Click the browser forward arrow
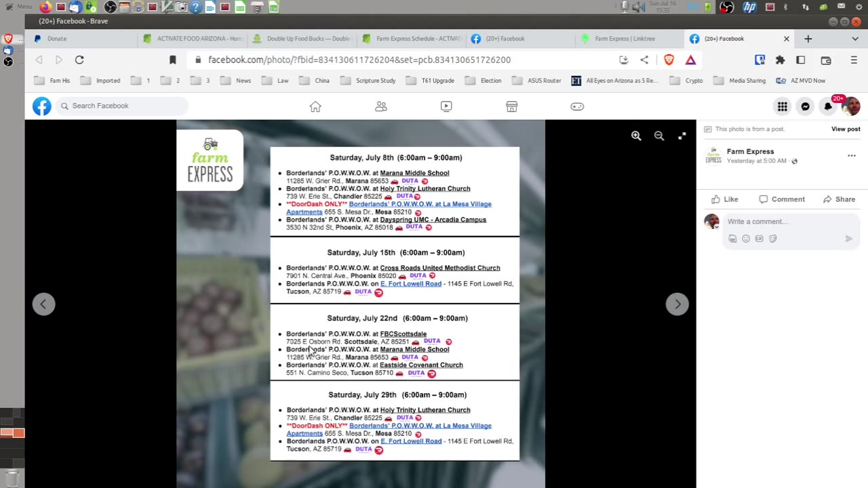The width and height of the screenshot is (868, 488). coord(59,60)
